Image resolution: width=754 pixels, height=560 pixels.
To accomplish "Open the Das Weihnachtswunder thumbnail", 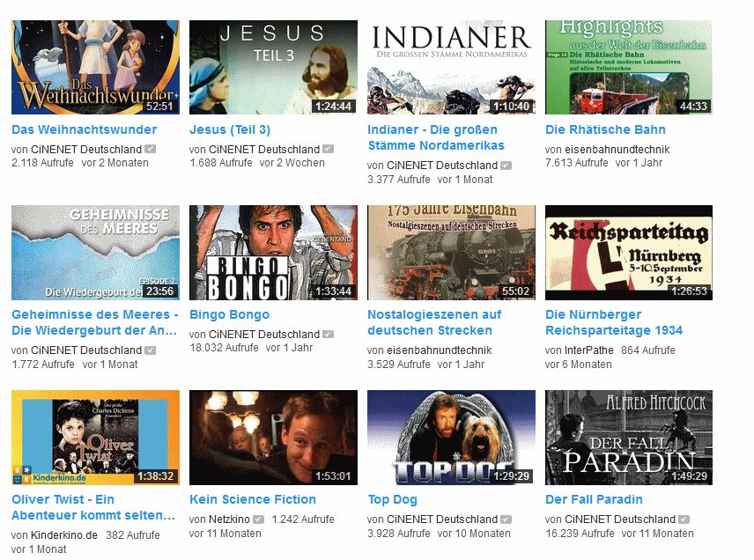I will pos(95,67).
